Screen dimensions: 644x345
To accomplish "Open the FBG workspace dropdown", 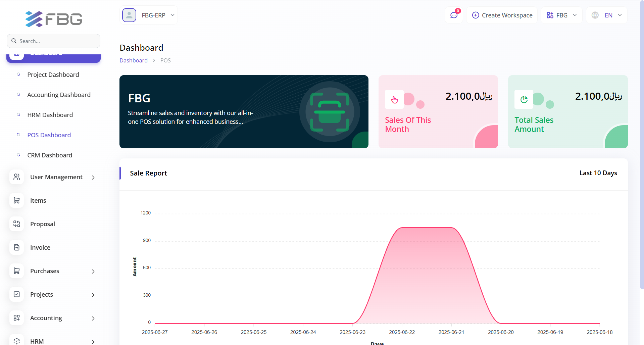I will tap(561, 15).
